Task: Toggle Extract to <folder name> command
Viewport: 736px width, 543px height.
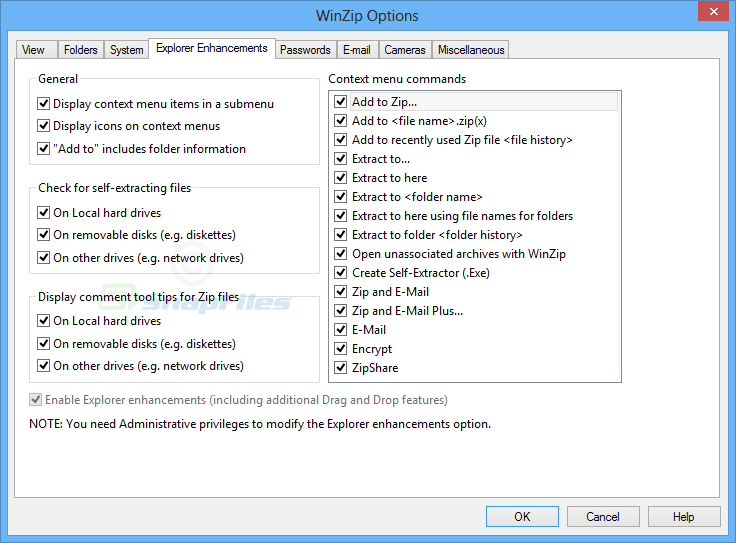Action: (341, 197)
